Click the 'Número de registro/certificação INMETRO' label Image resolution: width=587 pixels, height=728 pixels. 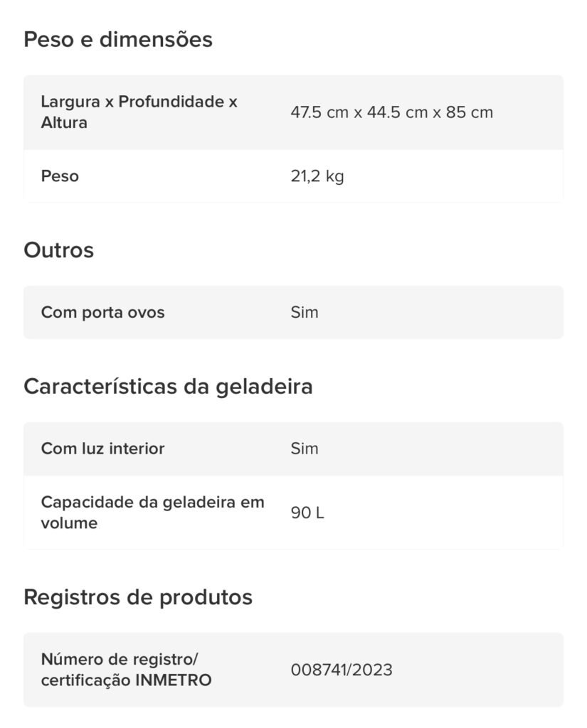pyautogui.click(x=127, y=670)
